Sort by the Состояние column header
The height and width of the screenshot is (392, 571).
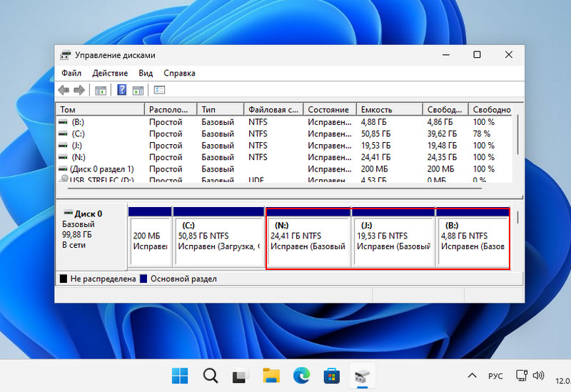(330, 109)
